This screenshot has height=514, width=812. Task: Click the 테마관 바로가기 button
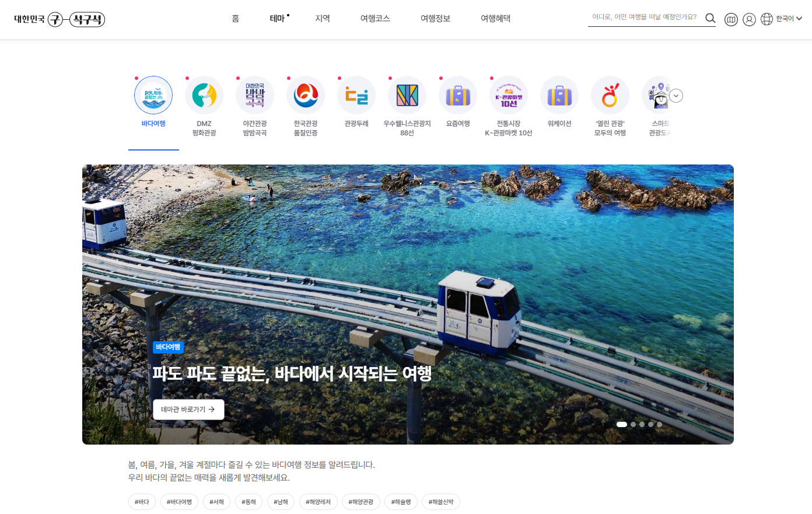coord(188,410)
